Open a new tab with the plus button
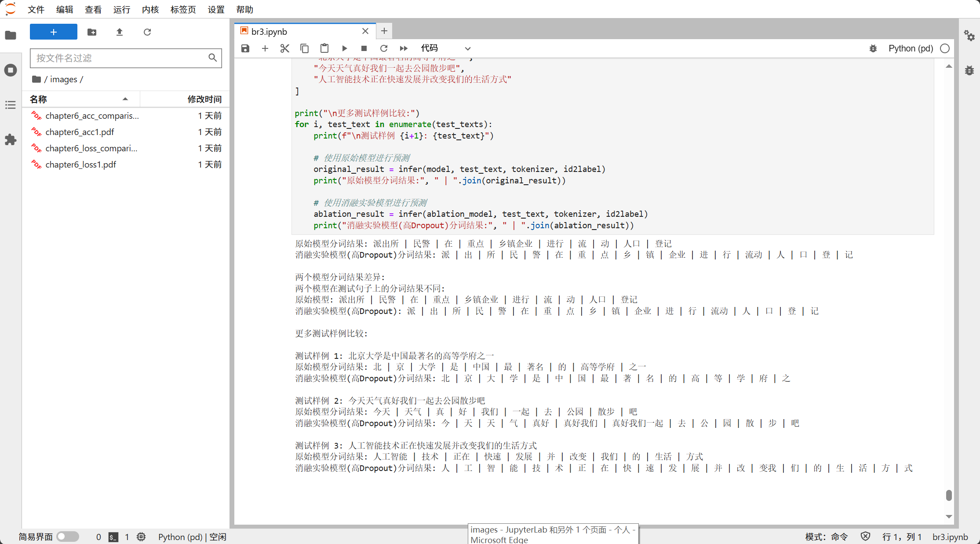Viewport: 980px width, 544px height. pyautogui.click(x=384, y=31)
